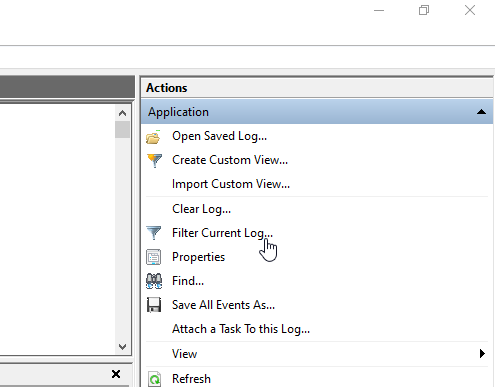Click the Refresh page icon

154,379
